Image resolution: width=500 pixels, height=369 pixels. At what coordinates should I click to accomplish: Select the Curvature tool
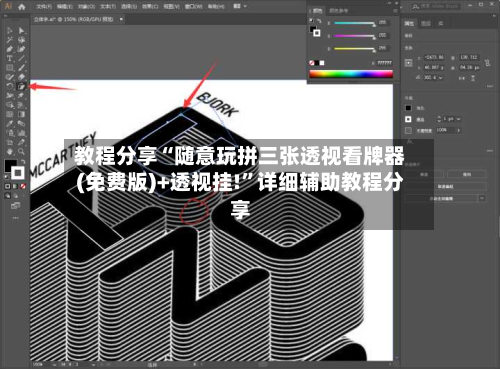coord(21,49)
